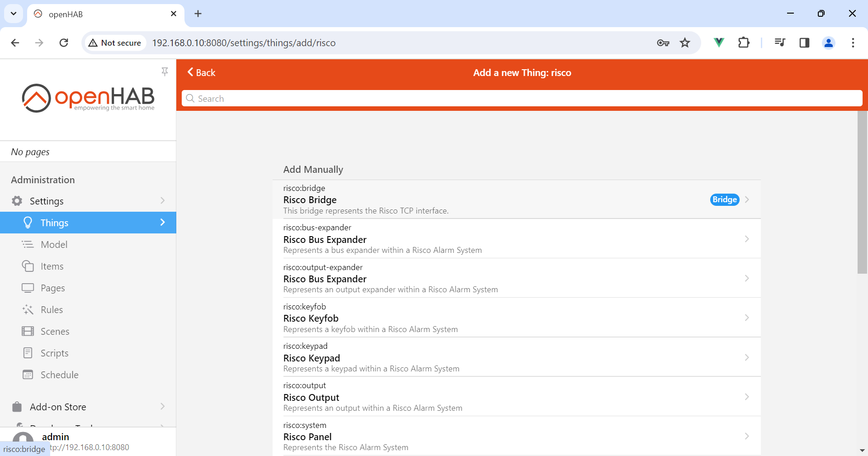Go Back to previous page
Screen dimensions: 868x456
(x=202, y=72)
